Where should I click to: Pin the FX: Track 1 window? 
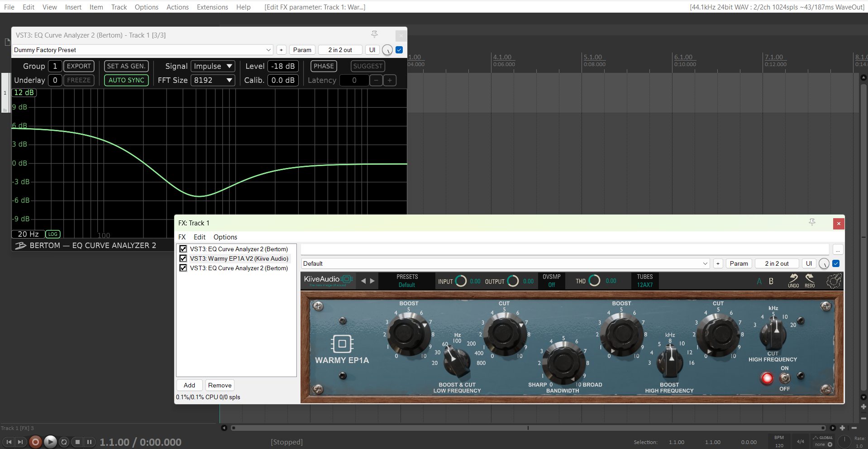click(812, 222)
